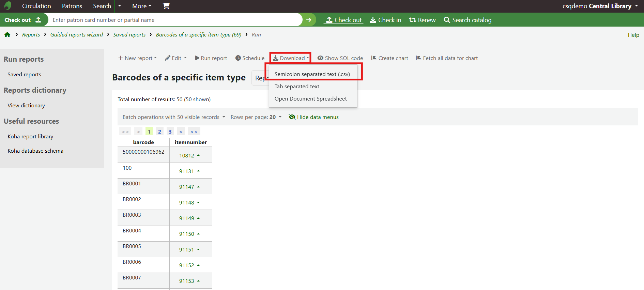The height and width of the screenshot is (290, 644).
Task: Click the Koha logo icon
Action: 7,6
